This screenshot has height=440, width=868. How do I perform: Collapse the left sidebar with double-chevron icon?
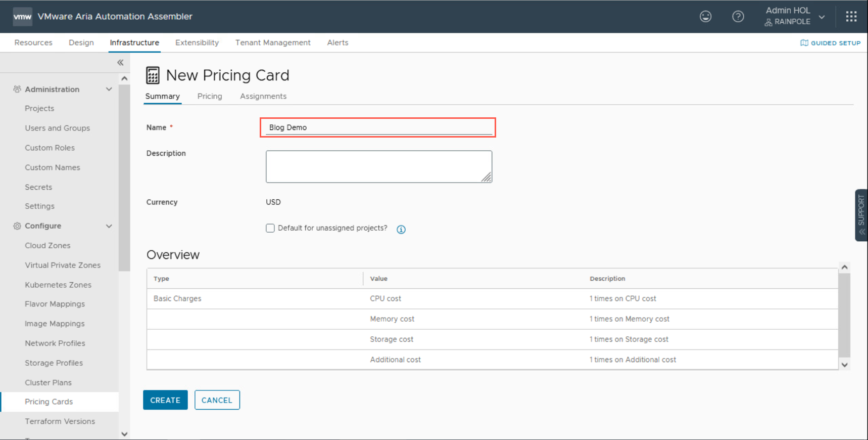click(x=120, y=63)
